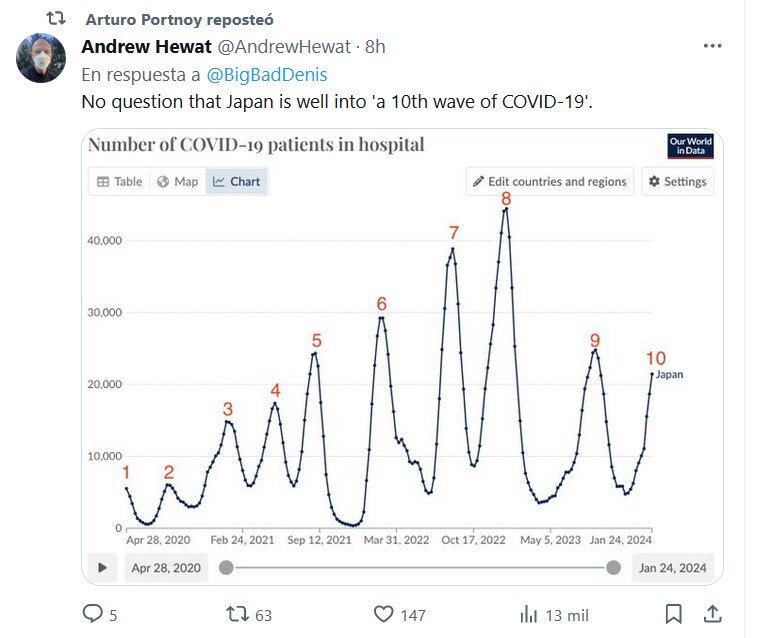Open the tweet's three-dot more menu

(712, 47)
